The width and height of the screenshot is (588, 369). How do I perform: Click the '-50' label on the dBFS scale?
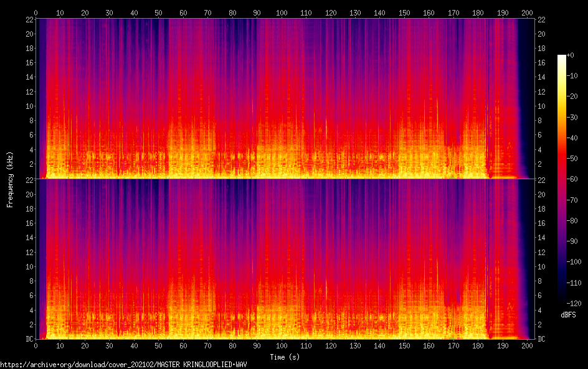coord(572,159)
